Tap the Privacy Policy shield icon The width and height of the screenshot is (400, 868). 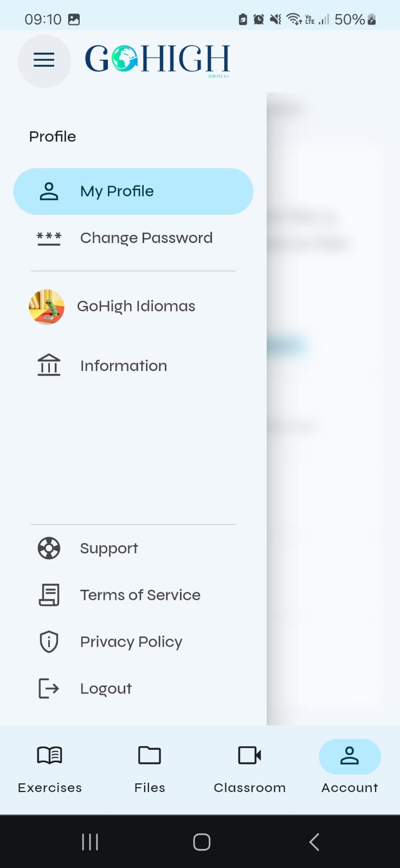(49, 642)
